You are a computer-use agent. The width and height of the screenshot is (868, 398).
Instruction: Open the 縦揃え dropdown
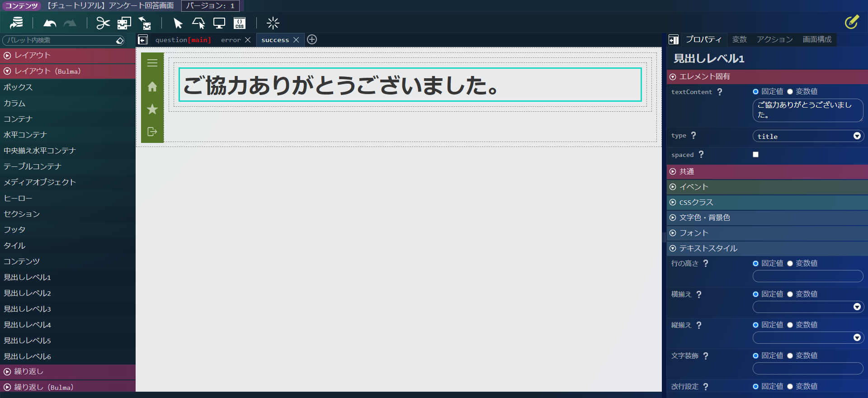808,338
